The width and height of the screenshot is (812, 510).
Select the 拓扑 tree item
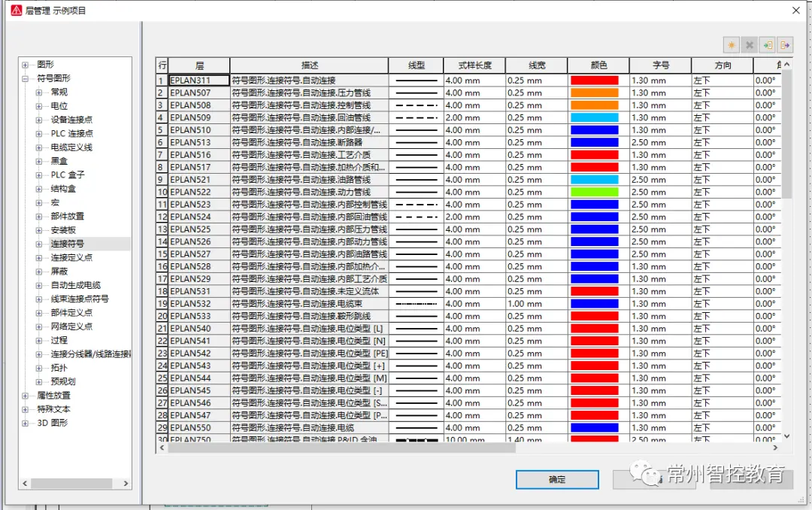pos(59,368)
